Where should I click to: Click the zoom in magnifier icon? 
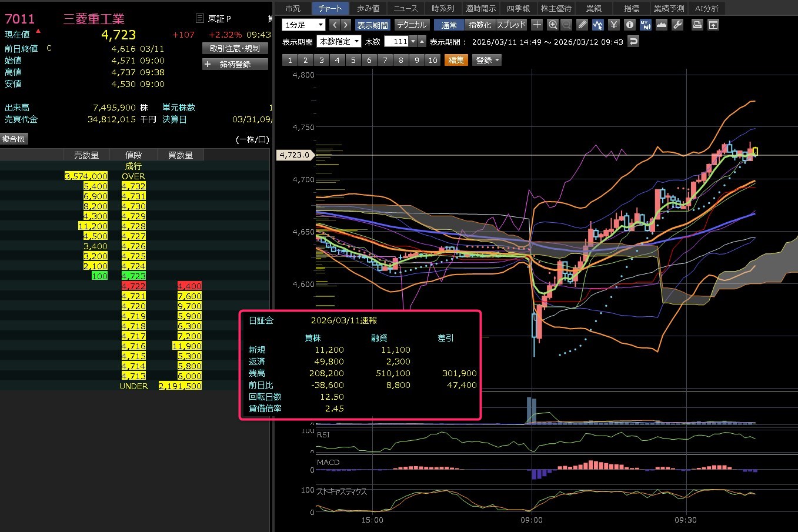click(x=553, y=25)
